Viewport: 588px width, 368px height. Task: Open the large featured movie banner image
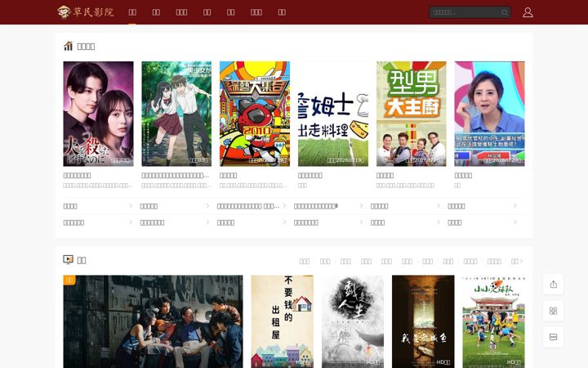153,321
